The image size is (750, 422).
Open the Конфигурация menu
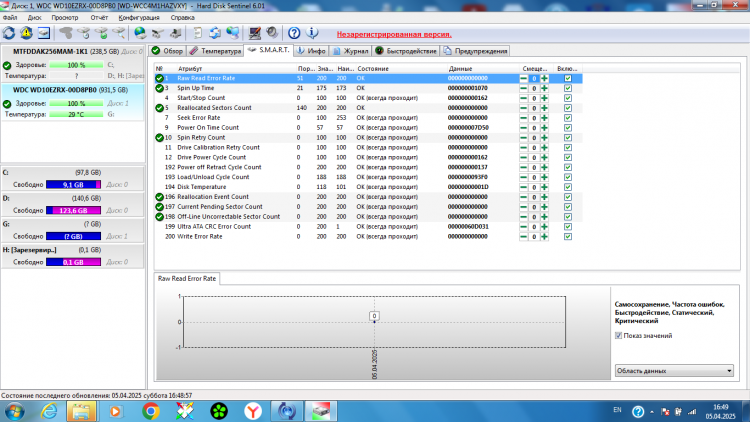139,18
